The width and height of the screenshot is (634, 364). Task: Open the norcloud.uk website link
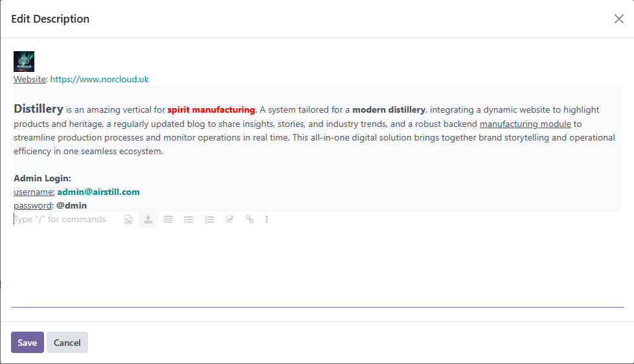tap(100, 79)
